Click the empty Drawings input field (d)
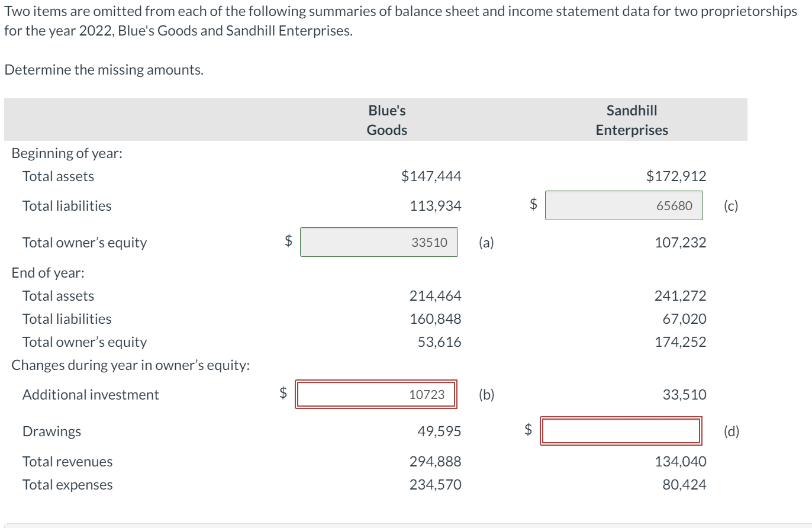Viewport: 812px width, 528px height. [x=621, y=431]
